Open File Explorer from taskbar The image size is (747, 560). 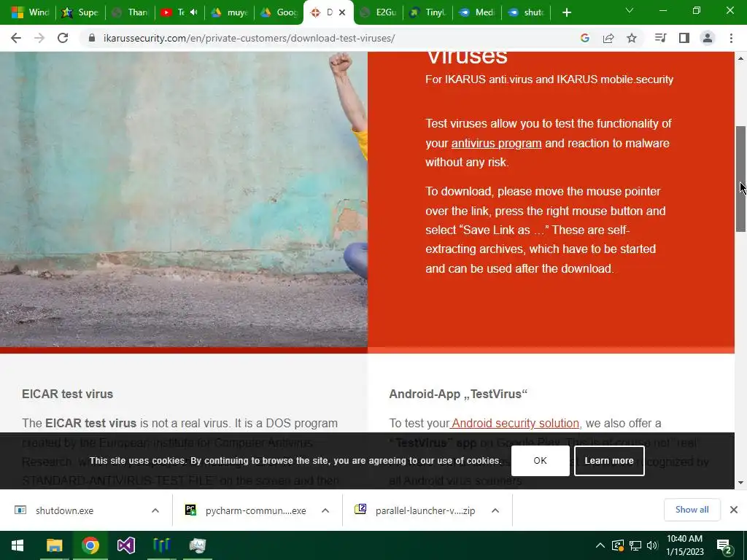tap(54, 545)
